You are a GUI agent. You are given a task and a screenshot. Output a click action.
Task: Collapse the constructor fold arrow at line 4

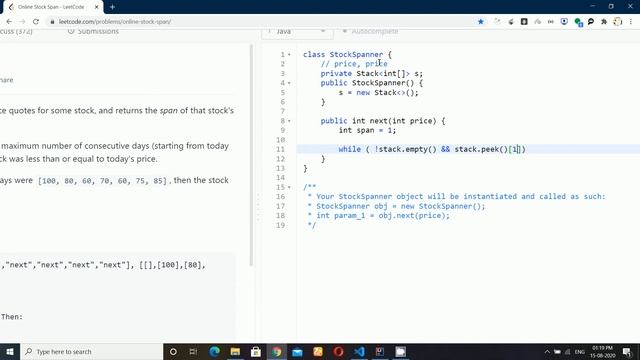[x=289, y=83]
